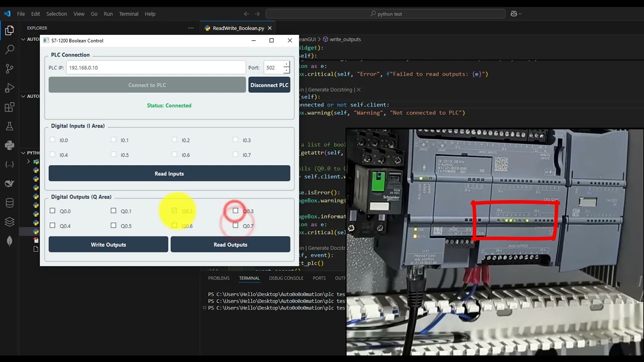Click the 'Not connected to PLC' code line
Viewport: 644px width, 362px height.
(x=382, y=113)
